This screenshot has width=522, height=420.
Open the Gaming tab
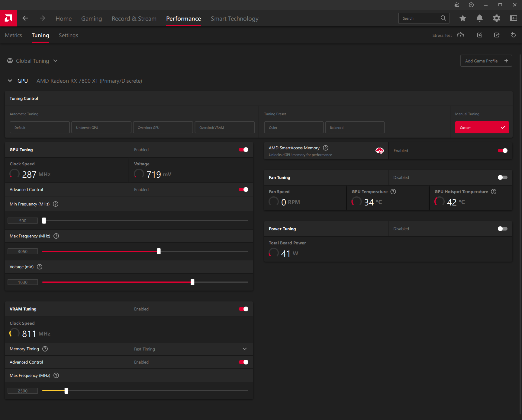point(92,18)
